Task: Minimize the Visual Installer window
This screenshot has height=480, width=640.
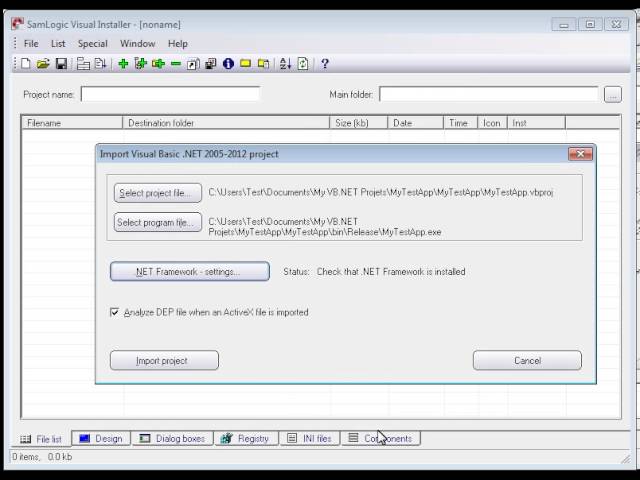Action: coord(564,24)
